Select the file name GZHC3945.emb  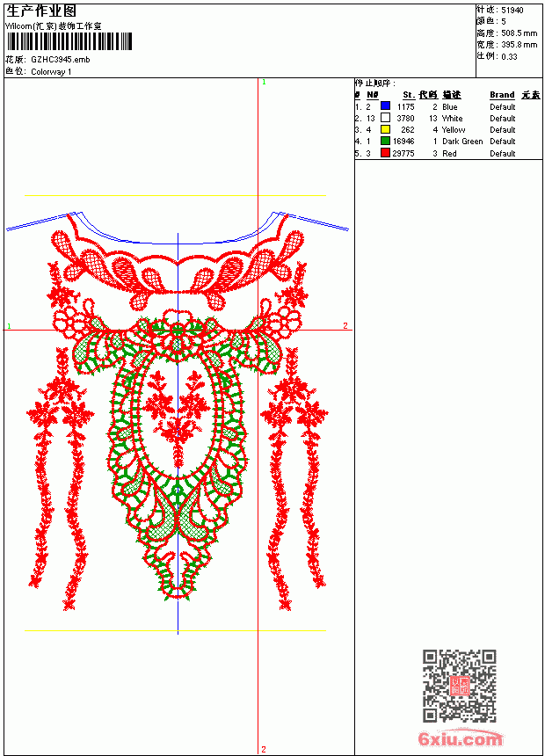61,59
